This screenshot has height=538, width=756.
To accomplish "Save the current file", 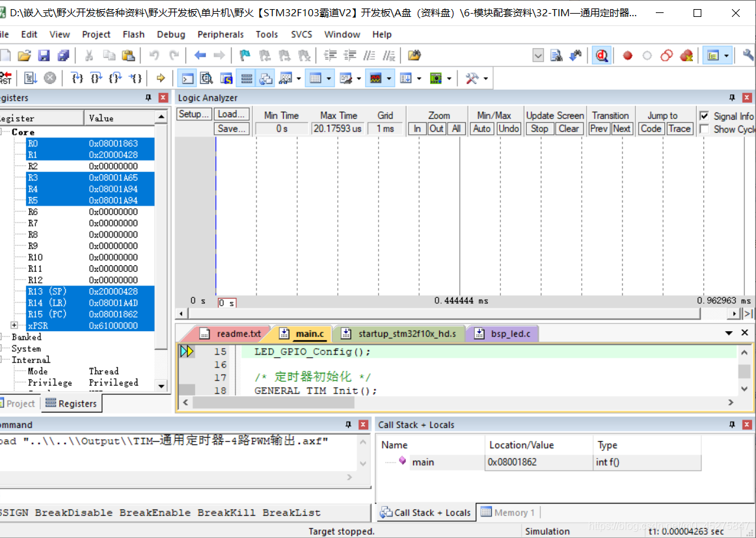I will [x=44, y=55].
